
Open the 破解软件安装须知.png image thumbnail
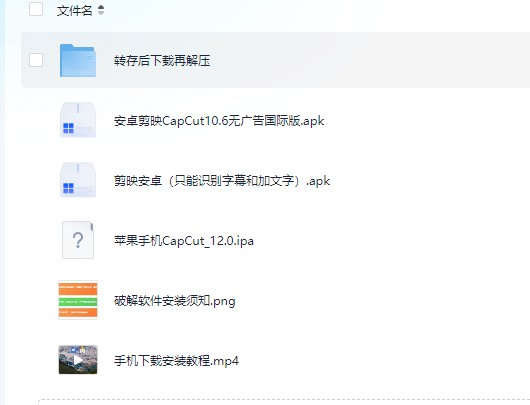[x=78, y=300]
